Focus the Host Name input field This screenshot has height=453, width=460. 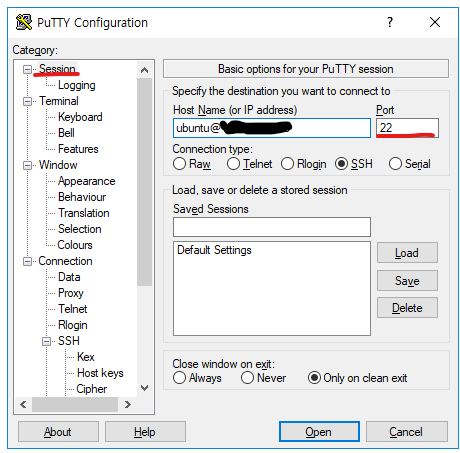[x=272, y=128]
